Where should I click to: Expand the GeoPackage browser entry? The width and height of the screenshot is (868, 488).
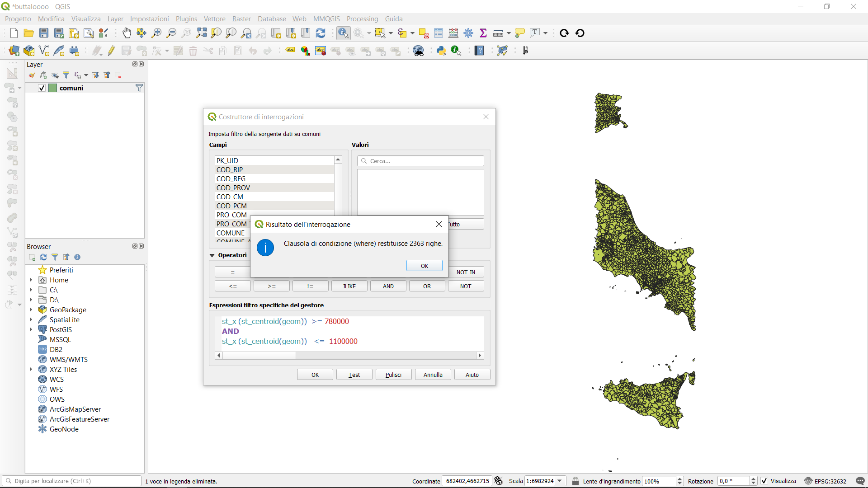tap(31, 310)
